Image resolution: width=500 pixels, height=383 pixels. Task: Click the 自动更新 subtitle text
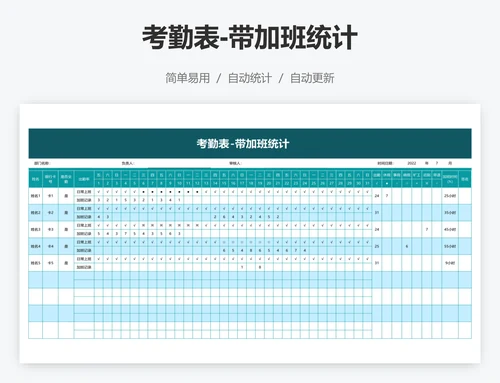tap(312, 78)
